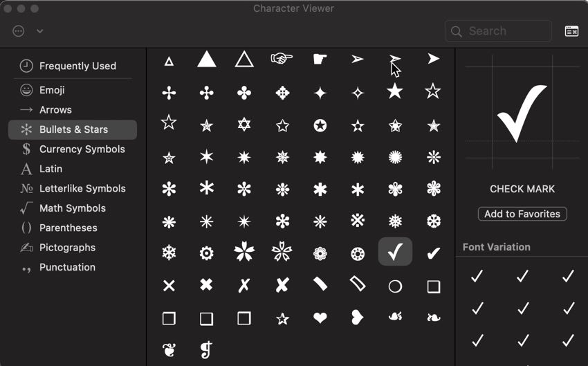The height and width of the screenshot is (366, 588).
Task: Choose center check mark font variation
Action: (x=523, y=309)
